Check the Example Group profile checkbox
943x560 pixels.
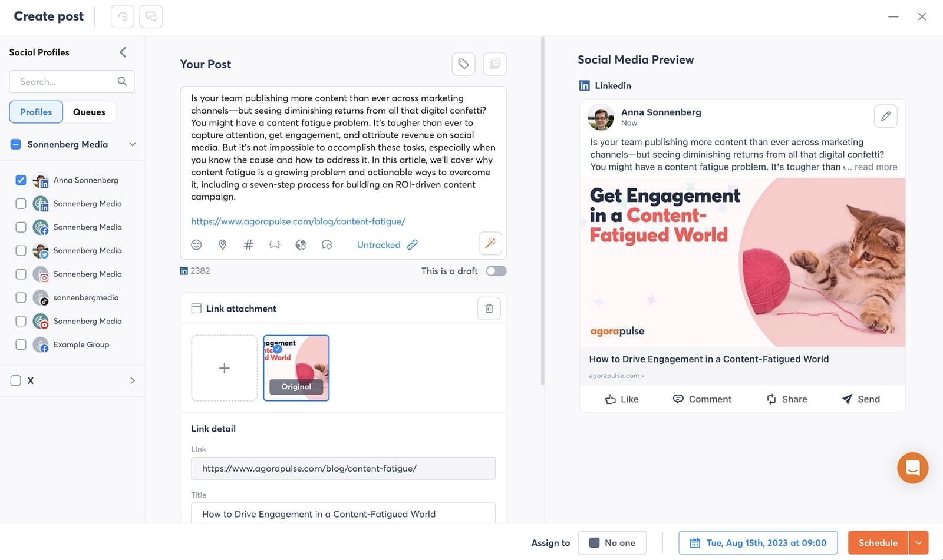(21, 345)
